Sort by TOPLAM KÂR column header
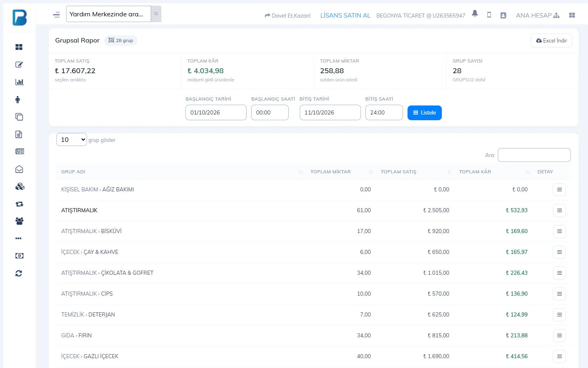This screenshot has height=368, width=588. coord(494,172)
